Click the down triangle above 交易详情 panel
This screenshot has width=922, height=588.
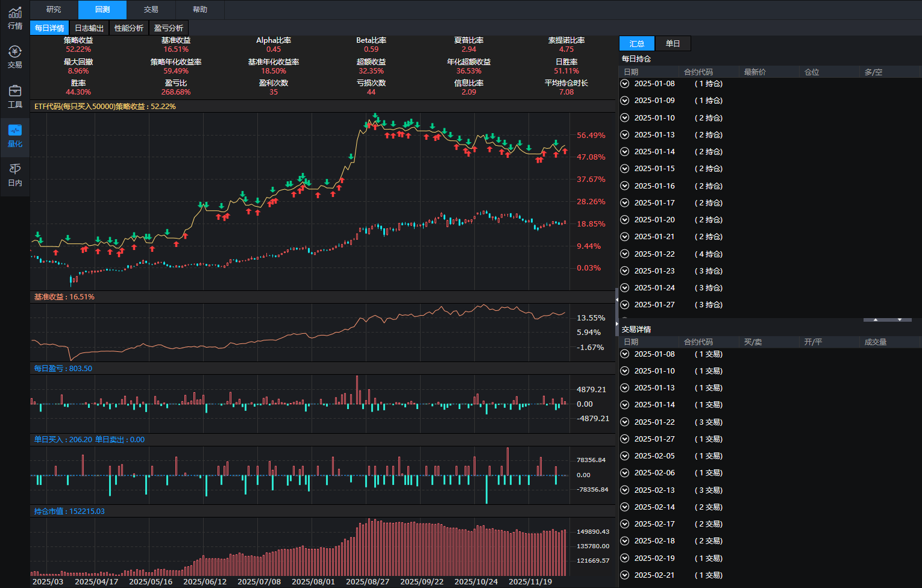[x=900, y=319]
